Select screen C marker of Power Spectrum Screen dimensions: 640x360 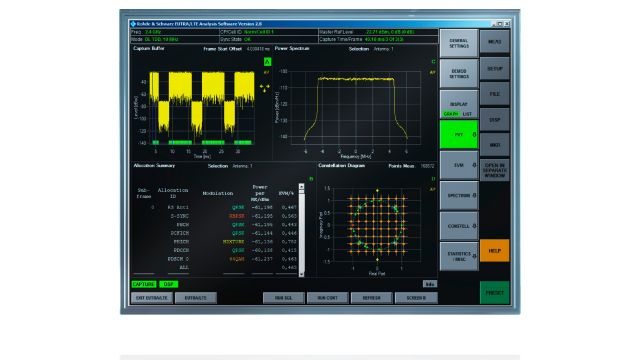pos(433,62)
